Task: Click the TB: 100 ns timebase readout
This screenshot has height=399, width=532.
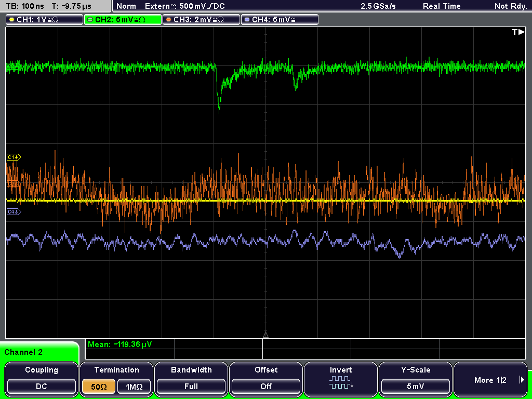Action: tap(25, 6)
